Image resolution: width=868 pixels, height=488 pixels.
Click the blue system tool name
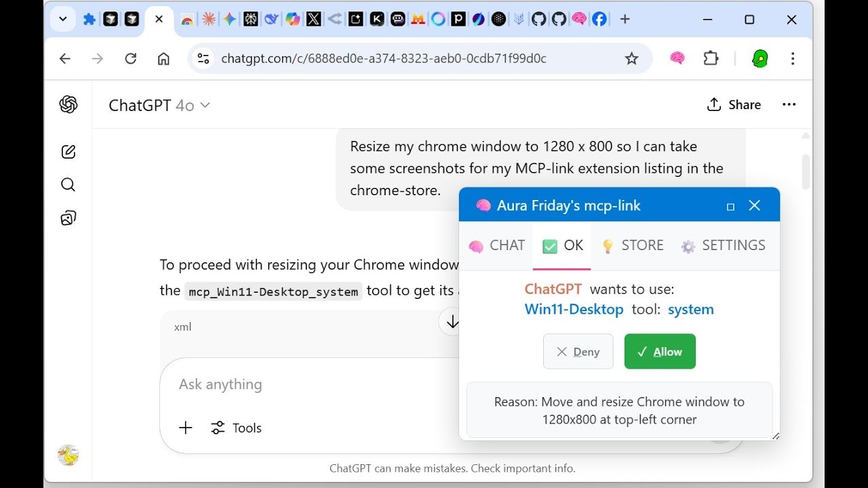pyautogui.click(x=690, y=310)
